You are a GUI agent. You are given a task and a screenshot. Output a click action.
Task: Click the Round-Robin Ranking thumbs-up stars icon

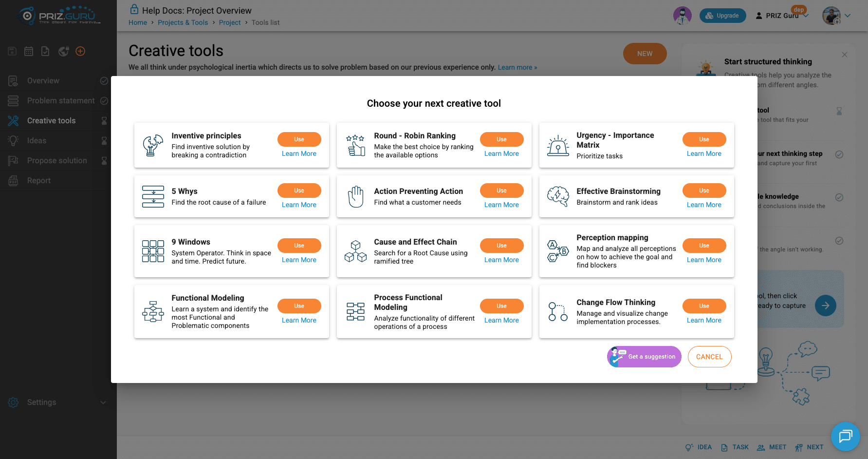355,145
